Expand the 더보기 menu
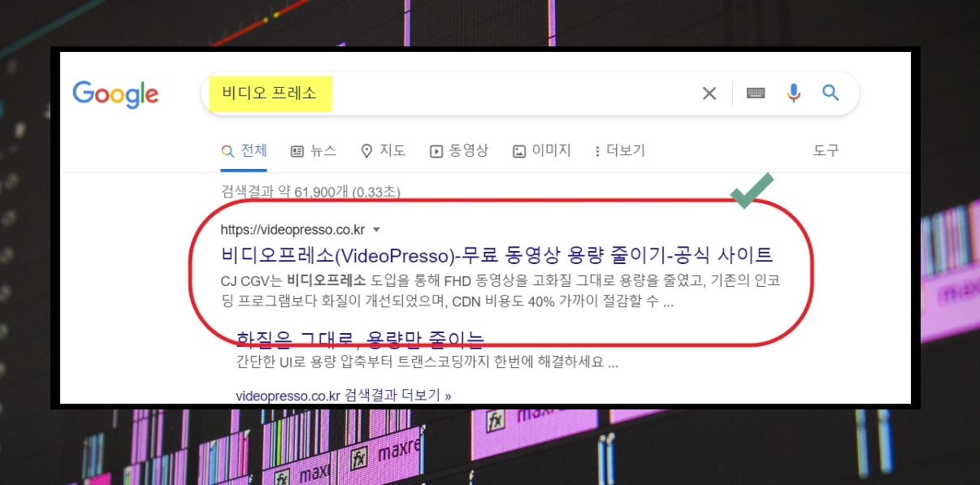The image size is (980, 485). [x=620, y=151]
